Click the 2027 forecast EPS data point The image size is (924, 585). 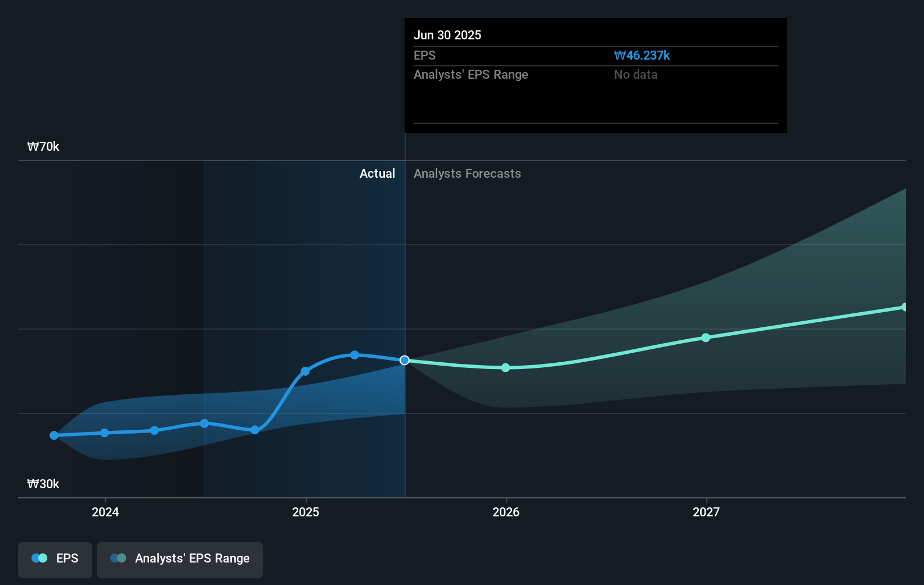click(705, 337)
